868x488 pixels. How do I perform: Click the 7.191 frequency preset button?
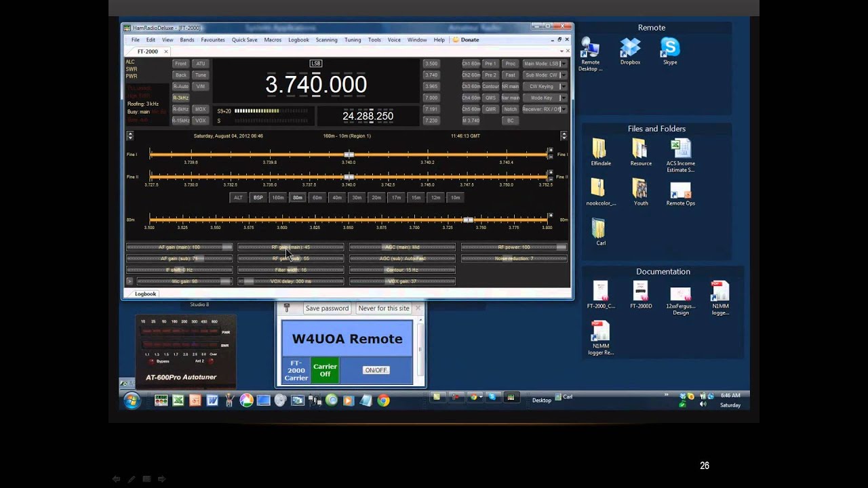pos(431,109)
